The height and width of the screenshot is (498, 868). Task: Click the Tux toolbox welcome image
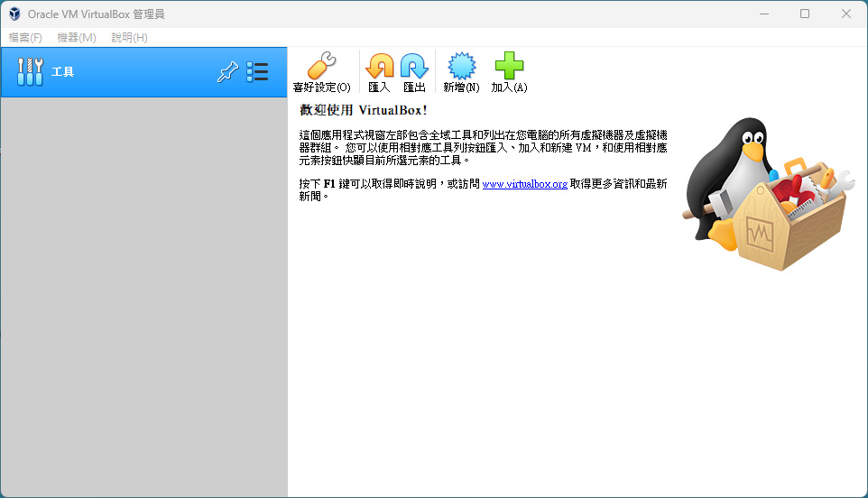[x=768, y=194]
